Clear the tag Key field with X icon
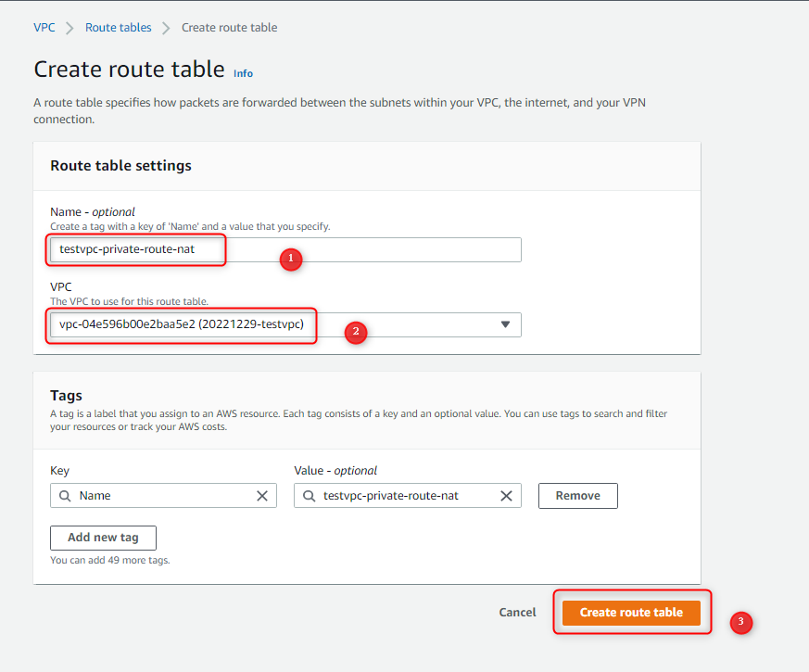Viewport: 809px width, 672px height. pyautogui.click(x=262, y=496)
